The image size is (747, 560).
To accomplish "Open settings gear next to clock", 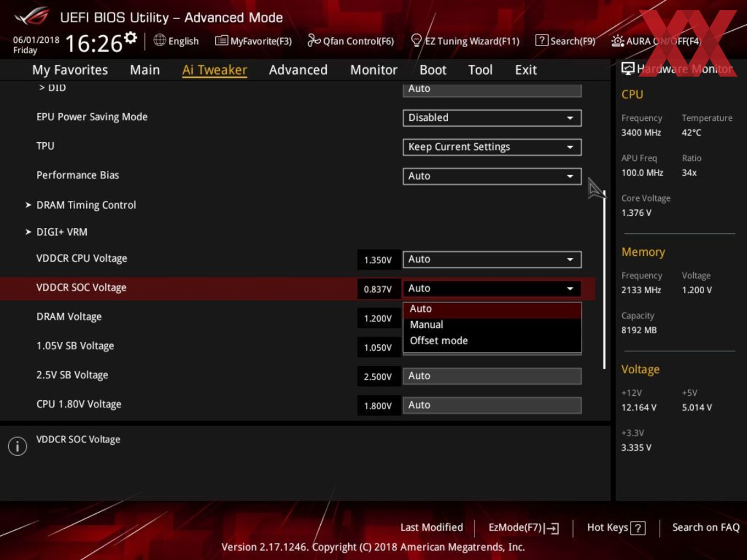I will (x=130, y=37).
